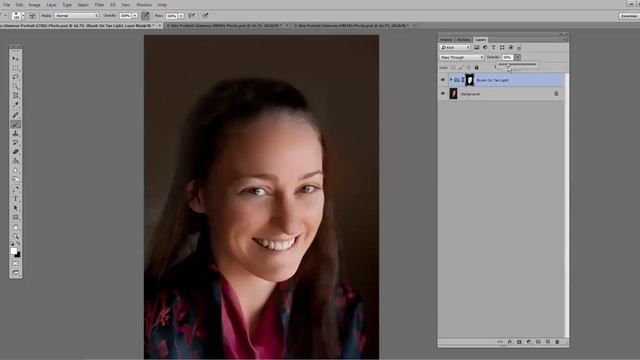
Task: Select the Zoom tool
Action: point(16,236)
